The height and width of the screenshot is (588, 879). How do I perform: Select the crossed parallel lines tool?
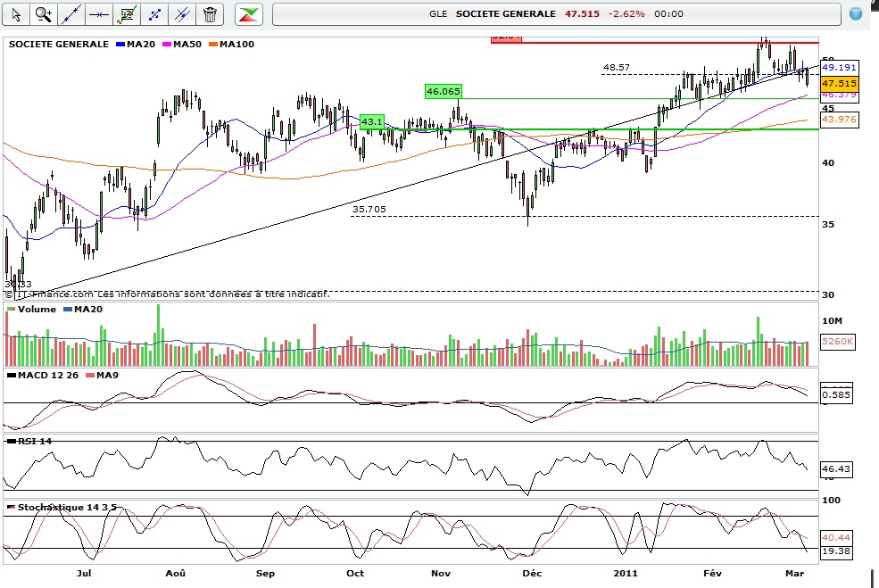[x=182, y=14]
